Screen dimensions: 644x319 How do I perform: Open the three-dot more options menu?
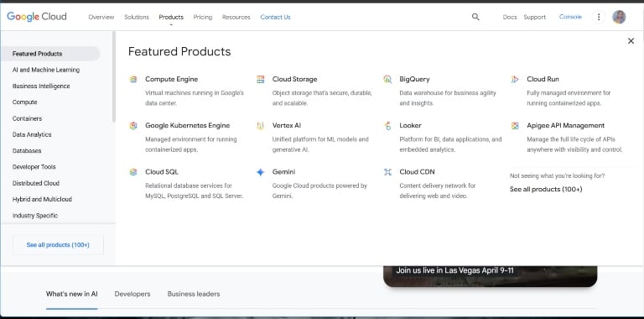[x=599, y=17]
